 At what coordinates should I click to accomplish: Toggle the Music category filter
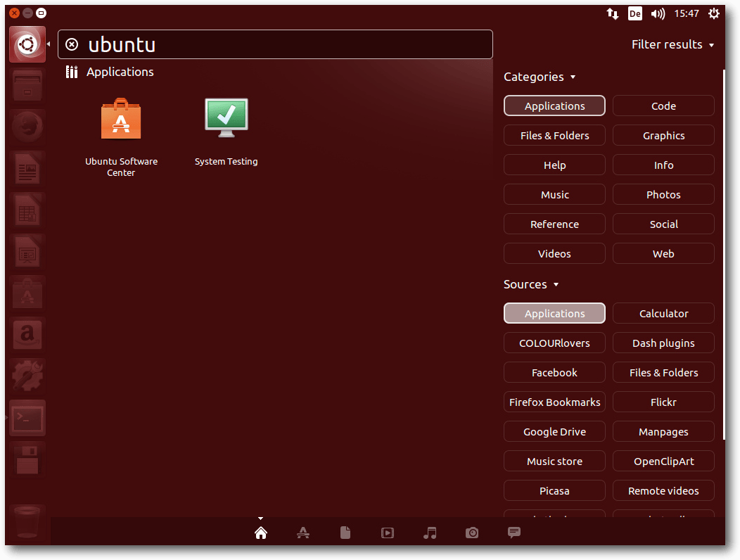[554, 195]
